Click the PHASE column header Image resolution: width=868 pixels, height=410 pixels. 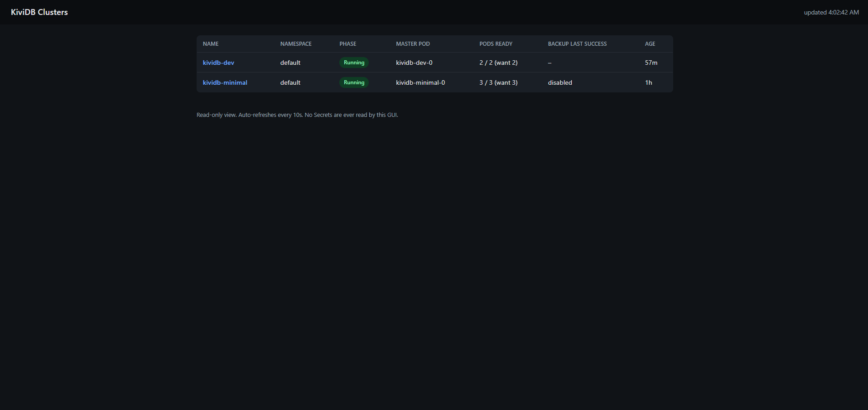(348, 44)
